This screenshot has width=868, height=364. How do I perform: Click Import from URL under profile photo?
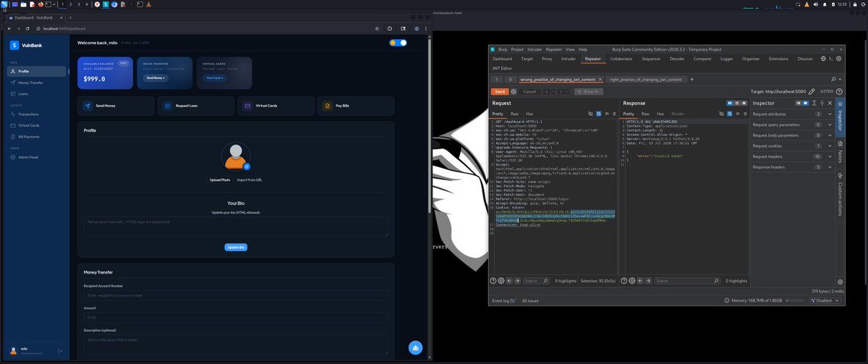coord(250,179)
